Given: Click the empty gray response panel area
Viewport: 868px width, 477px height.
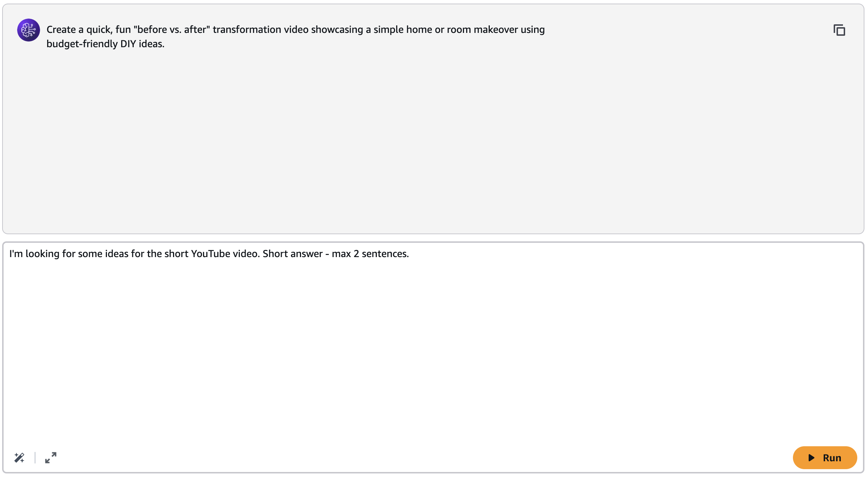Looking at the screenshot, I should click(x=433, y=143).
